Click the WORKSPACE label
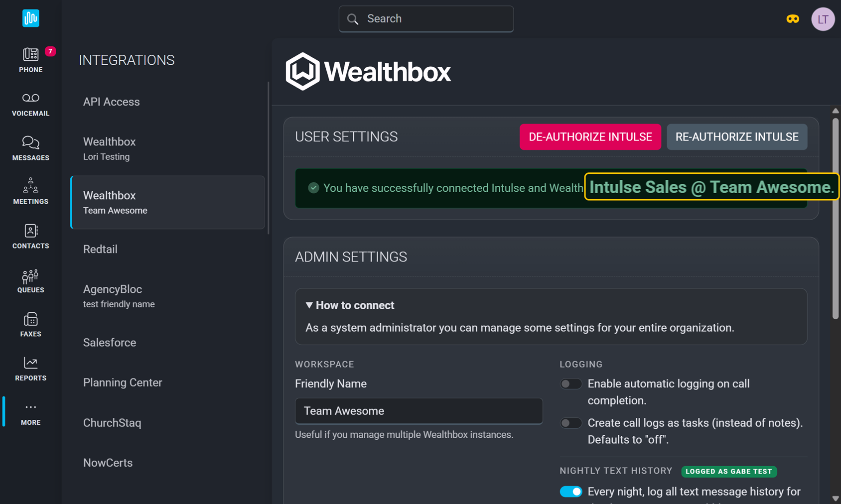Screen dimensions: 841x504 click(x=324, y=365)
